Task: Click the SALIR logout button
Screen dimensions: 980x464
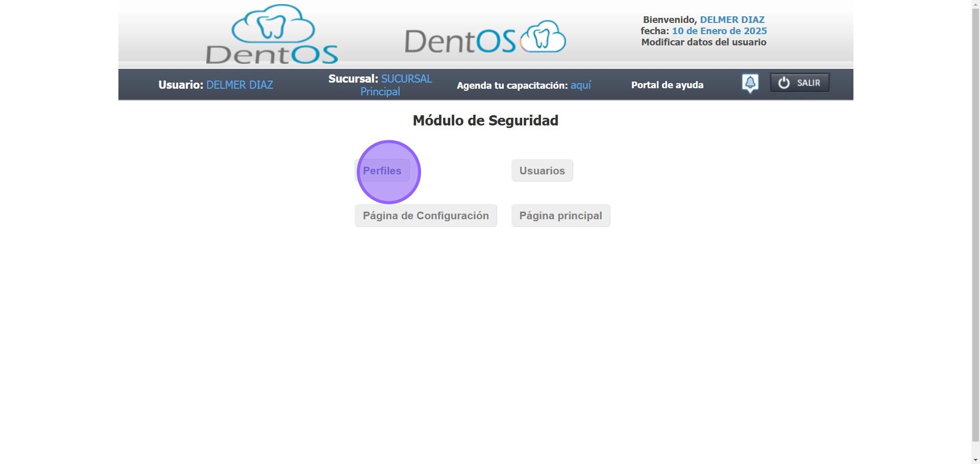Action: tap(800, 83)
